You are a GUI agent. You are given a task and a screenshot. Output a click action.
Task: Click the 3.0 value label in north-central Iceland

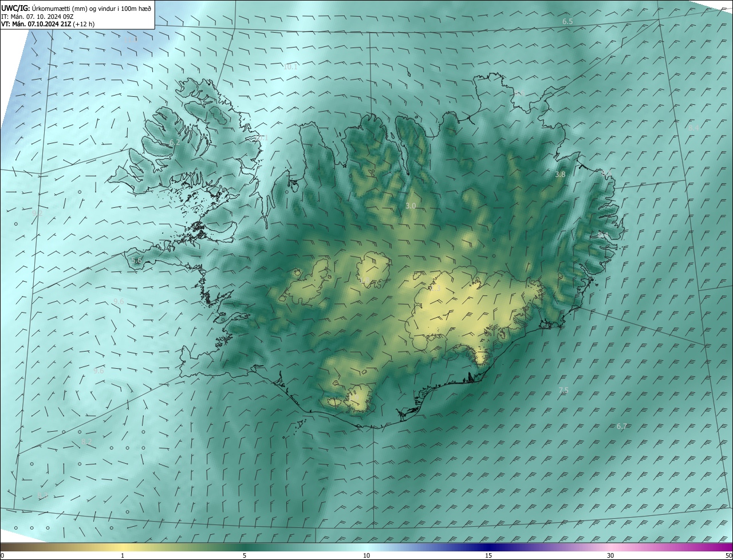pyautogui.click(x=411, y=206)
